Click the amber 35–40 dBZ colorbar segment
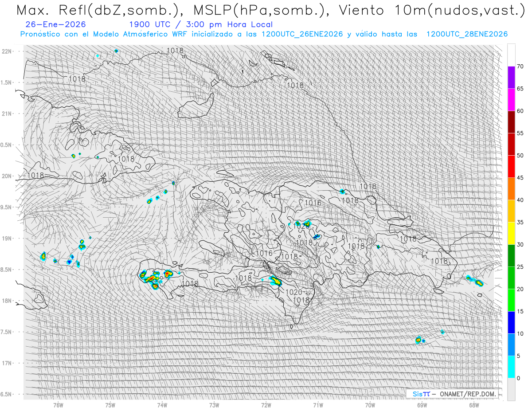 click(x=511, y=211)
